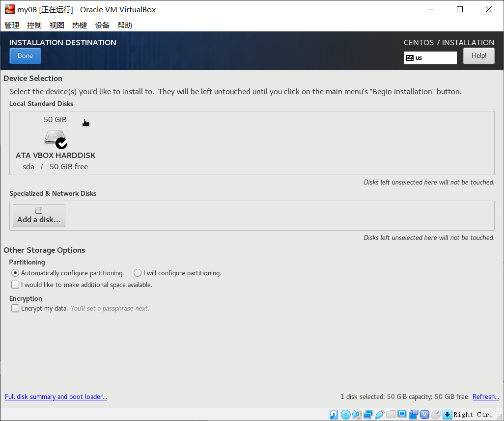Click the Help! button
The image size is (504, 421).
[x=478, y=56]
